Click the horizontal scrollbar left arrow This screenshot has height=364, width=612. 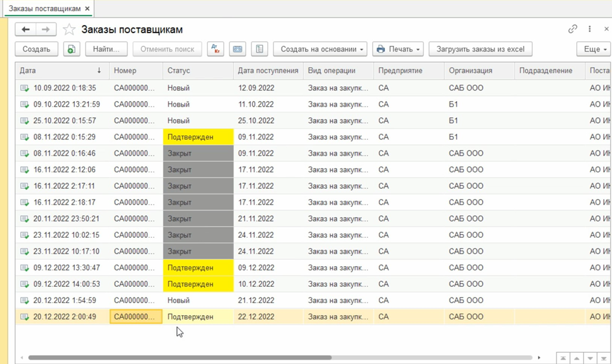pyautogui.click(x=22, y=357)
